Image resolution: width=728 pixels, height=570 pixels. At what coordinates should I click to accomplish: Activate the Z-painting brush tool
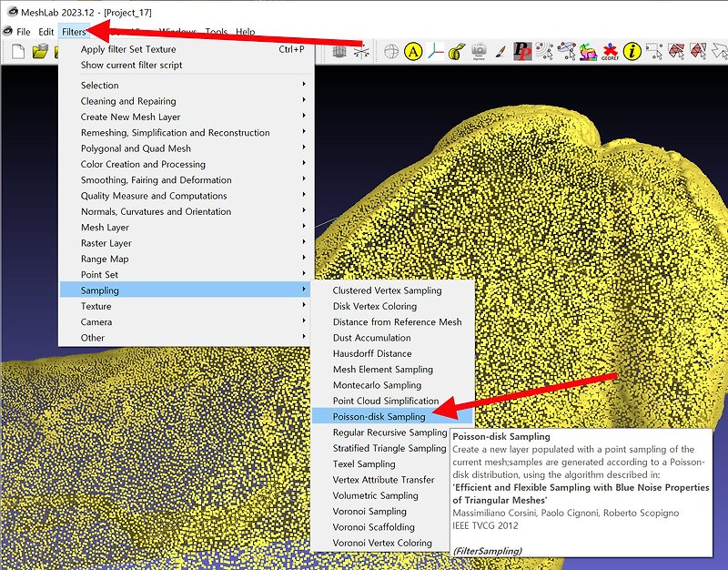pyautogui.click(x=499, y=50)
